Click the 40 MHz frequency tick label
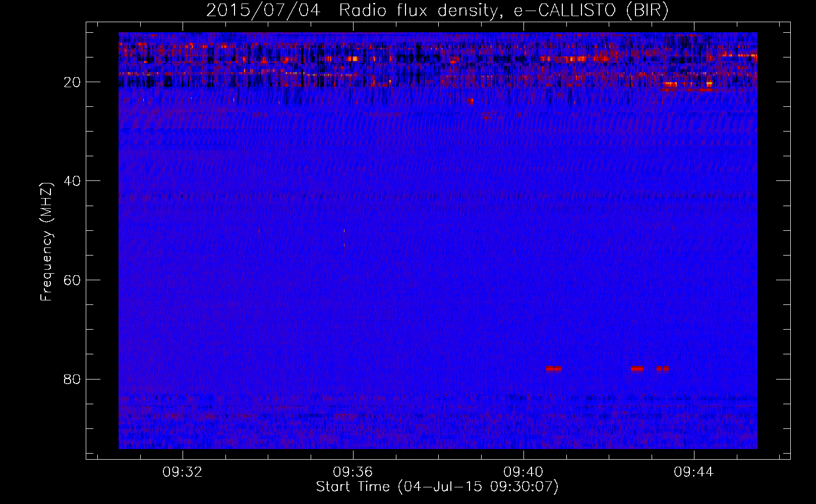The image size is (816, 504). [73, 181]
